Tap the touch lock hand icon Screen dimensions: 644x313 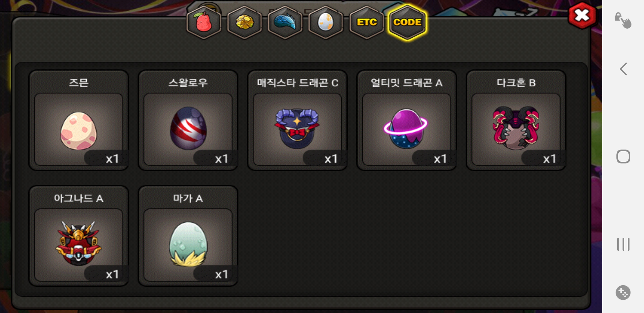pos(623,20)
